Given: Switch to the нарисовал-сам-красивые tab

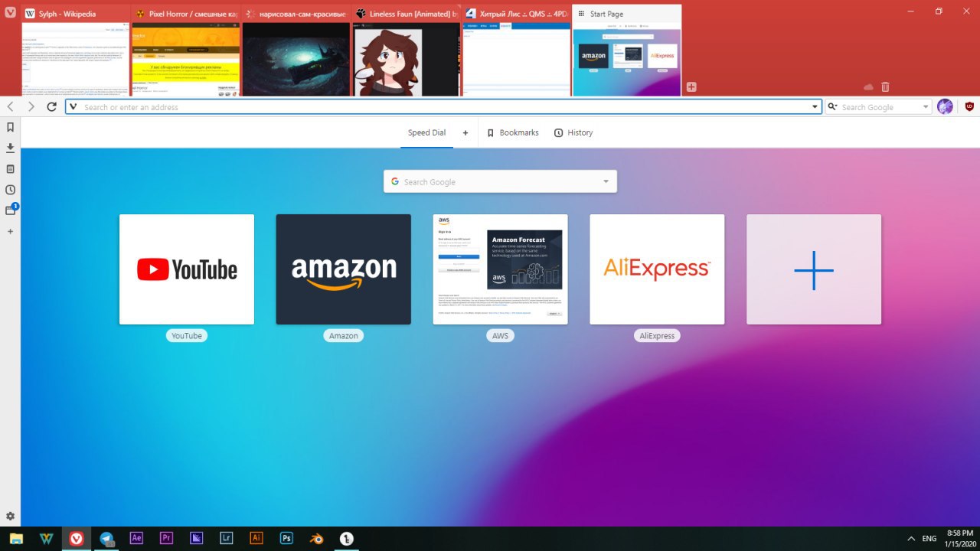Looking at the screenshot, I should (296, 50).
